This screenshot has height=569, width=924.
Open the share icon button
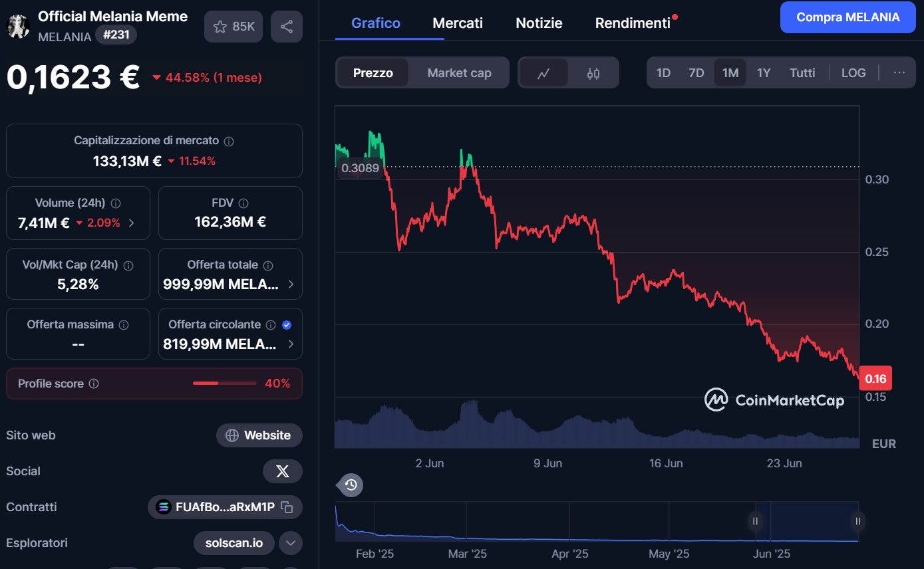pos(287,27)
